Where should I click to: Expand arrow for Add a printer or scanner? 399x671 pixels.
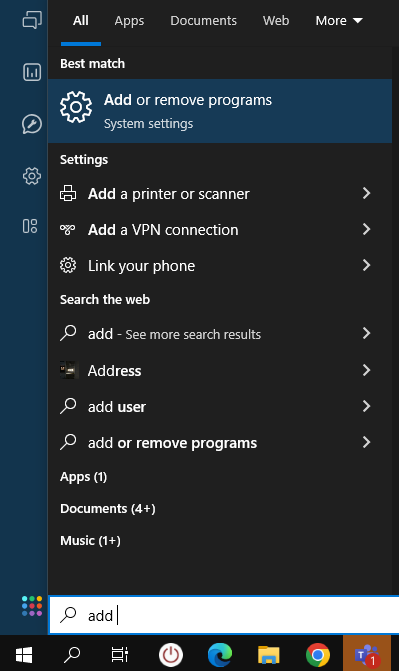coord(366,193)
